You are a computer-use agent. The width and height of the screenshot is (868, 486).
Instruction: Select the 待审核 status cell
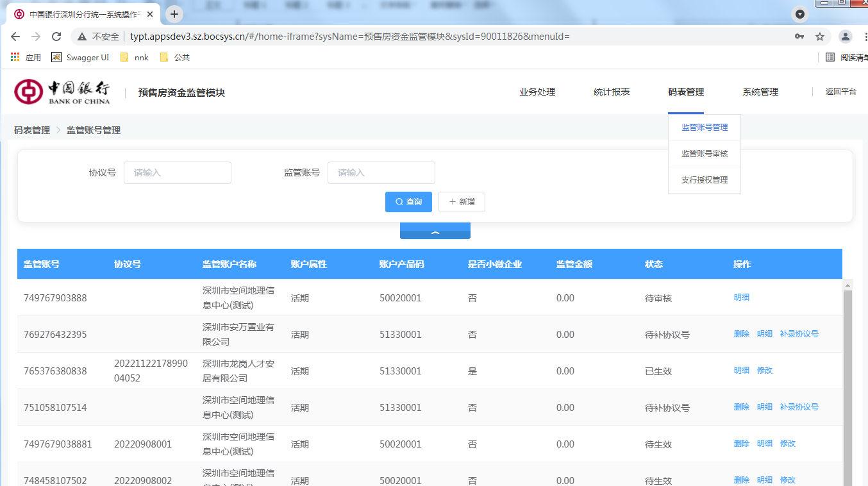pos(658,298)
